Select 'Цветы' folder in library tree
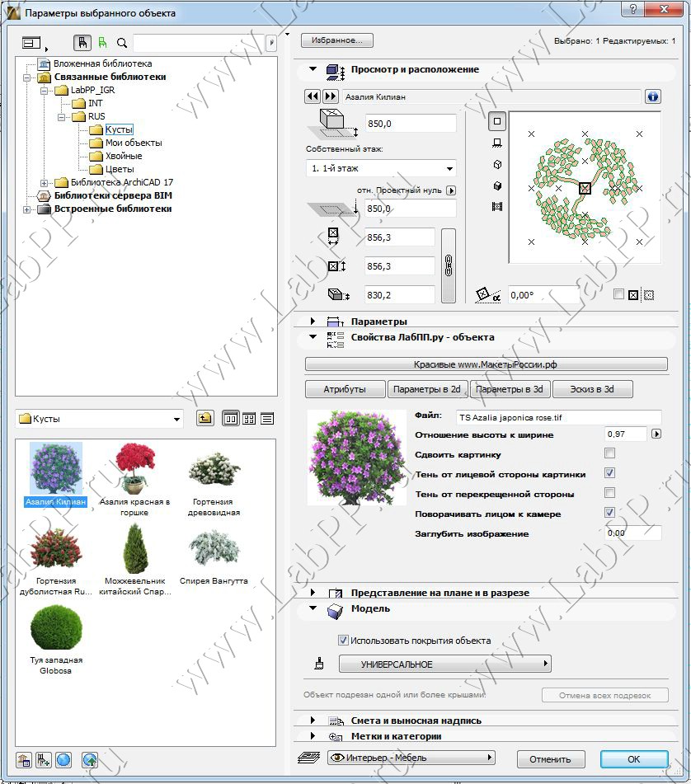This screenshot has height=784, width=691. (x=120, y=169)
